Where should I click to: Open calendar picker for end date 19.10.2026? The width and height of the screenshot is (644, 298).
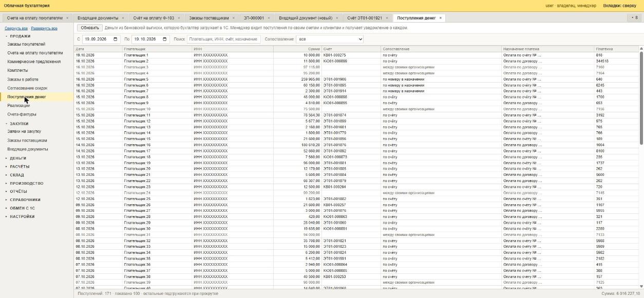coord(165,39)
